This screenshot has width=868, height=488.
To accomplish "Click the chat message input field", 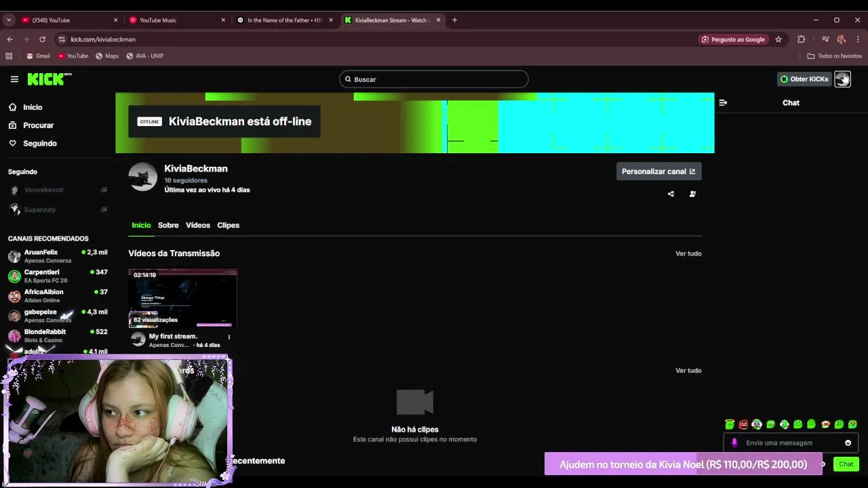I will (x=791, y=443).
